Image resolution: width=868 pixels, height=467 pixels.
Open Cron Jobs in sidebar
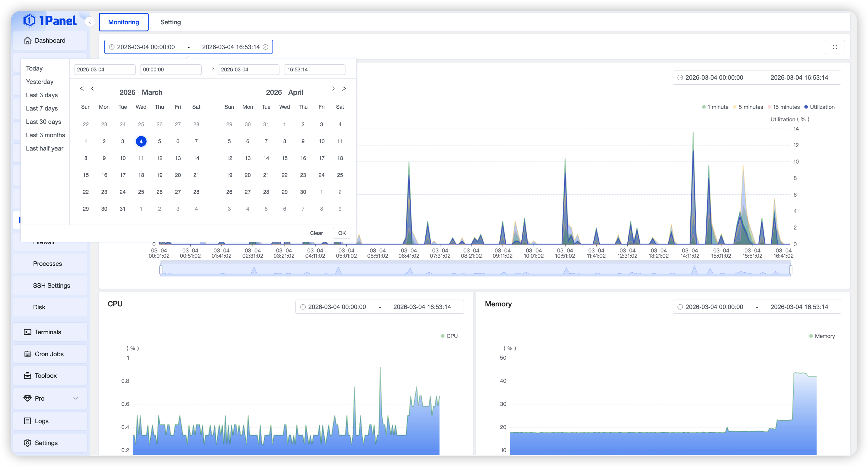[49, 354]
